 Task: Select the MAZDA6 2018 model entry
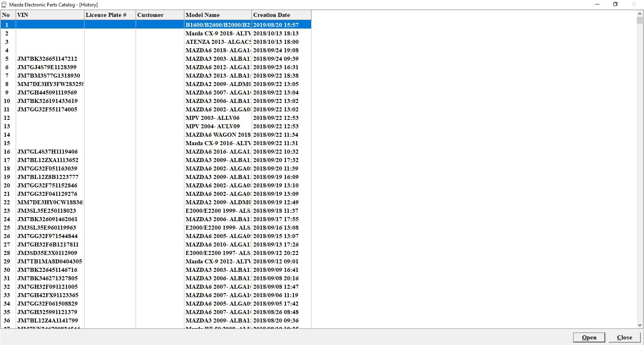(x=218, y=50)
